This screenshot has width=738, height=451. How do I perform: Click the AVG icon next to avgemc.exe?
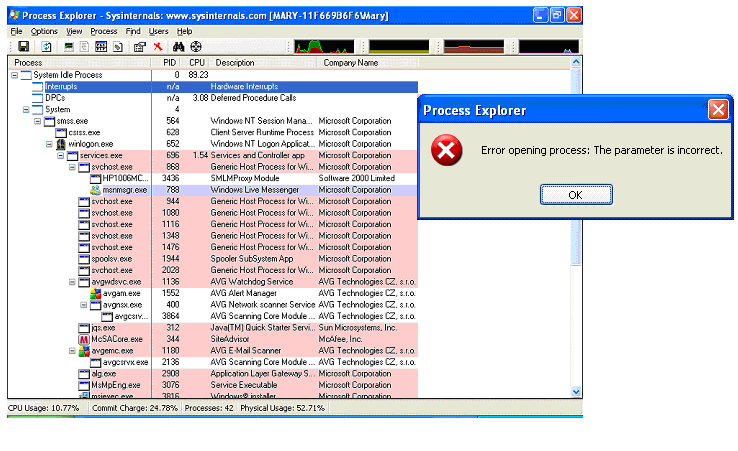(84, 351)
